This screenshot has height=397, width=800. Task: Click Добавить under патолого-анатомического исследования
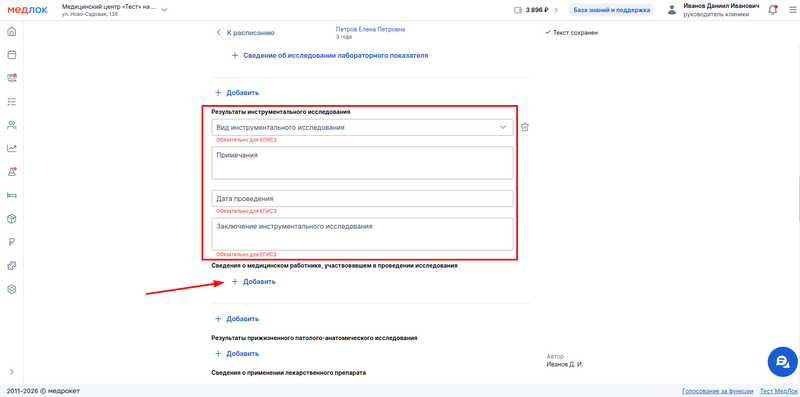coord(237,353)
